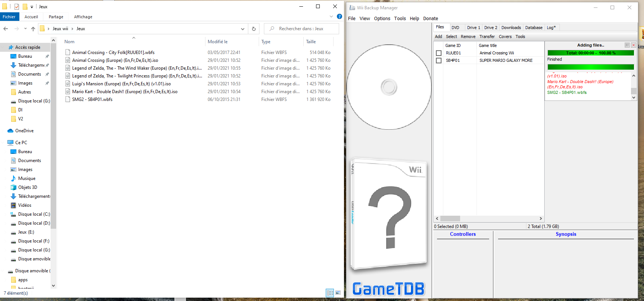
Task: Open OneDrive in the navigation pane
Action: point(24,131)
